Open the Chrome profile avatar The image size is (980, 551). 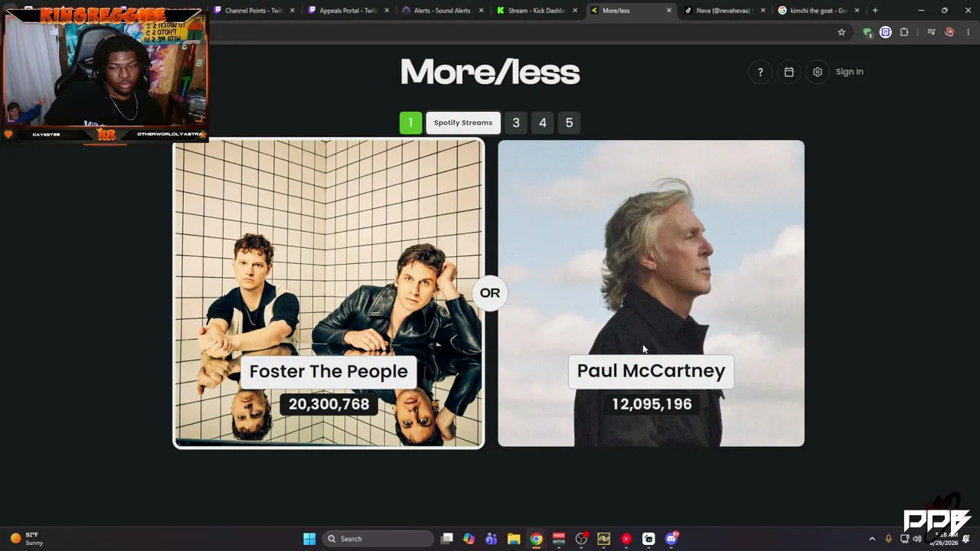coord(949,32)
